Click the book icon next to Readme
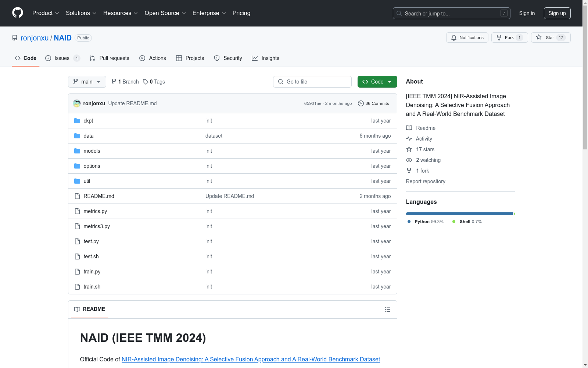Viewport: 588px width, 368px height. click(x=409, y=128)
